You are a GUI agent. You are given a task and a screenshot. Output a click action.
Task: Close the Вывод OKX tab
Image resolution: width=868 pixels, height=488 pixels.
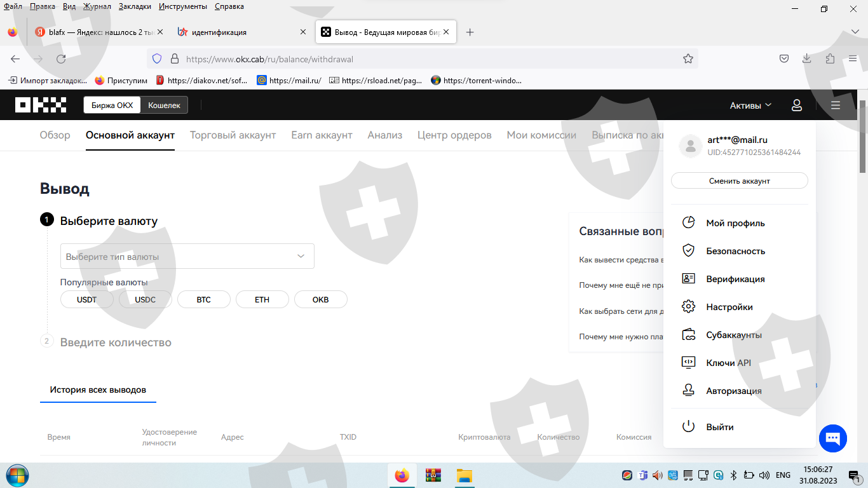coord(446,32)
